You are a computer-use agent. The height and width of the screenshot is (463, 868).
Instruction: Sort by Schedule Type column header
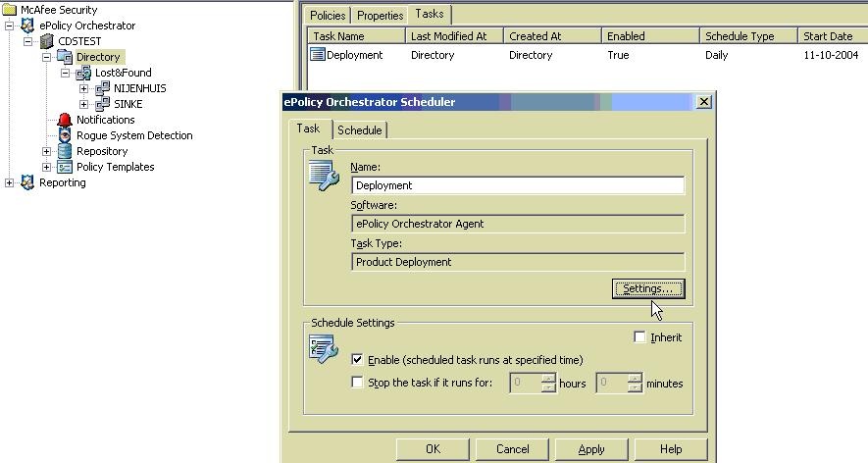(x=748, y=36)
